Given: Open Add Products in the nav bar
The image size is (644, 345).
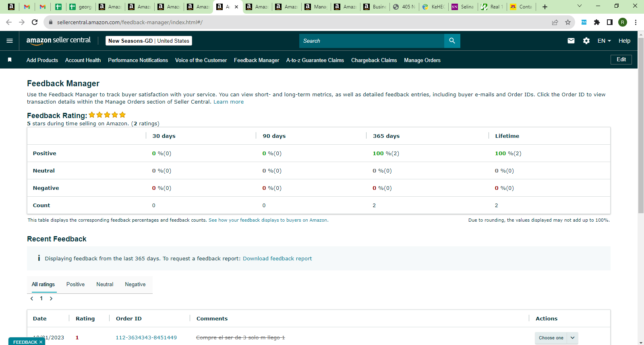Looking at the screenshot, I should coord(42,60).
